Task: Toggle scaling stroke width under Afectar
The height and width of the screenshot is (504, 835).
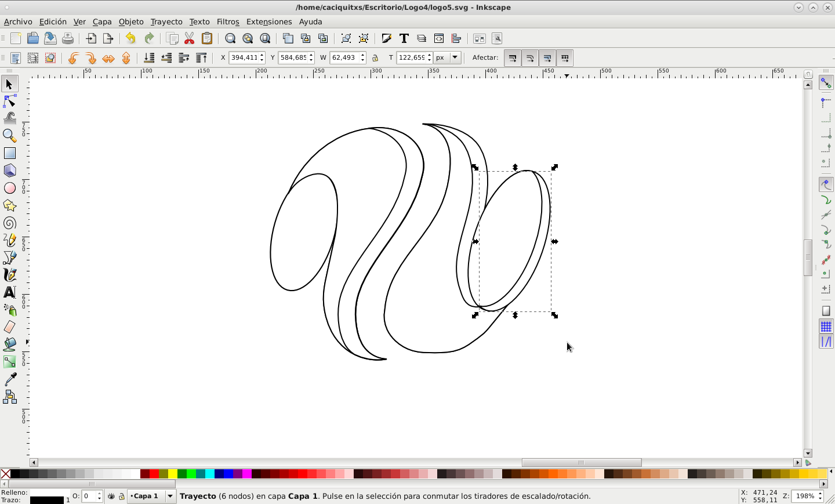Action: click(x=513, y=58)
